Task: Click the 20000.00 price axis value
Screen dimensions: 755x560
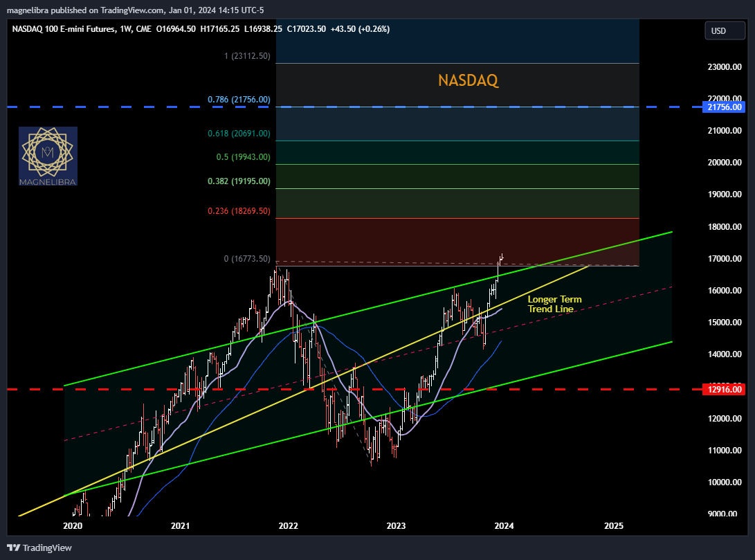Action: pos(725,162)
